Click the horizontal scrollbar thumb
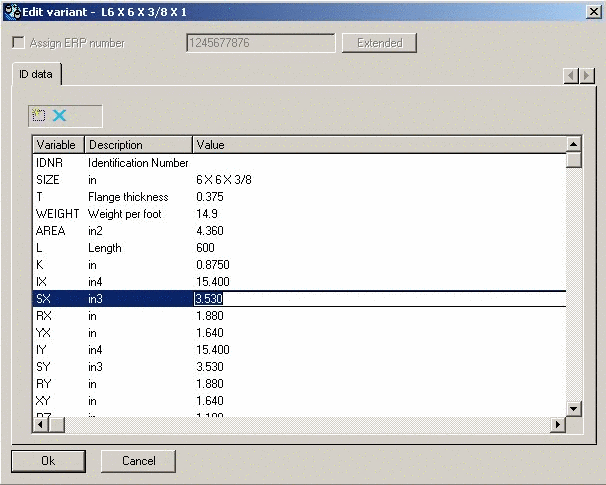606x485 pixels. 57,425
